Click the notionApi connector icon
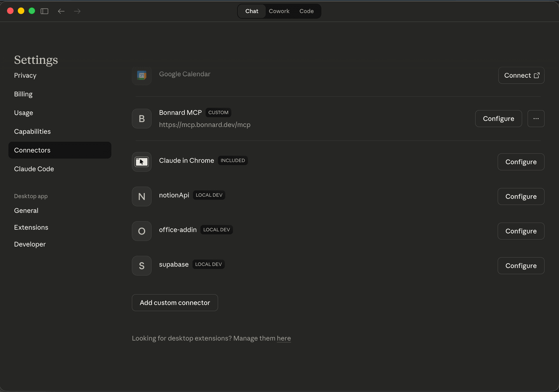This screenshot has height=392, width=559. point(142,196)
